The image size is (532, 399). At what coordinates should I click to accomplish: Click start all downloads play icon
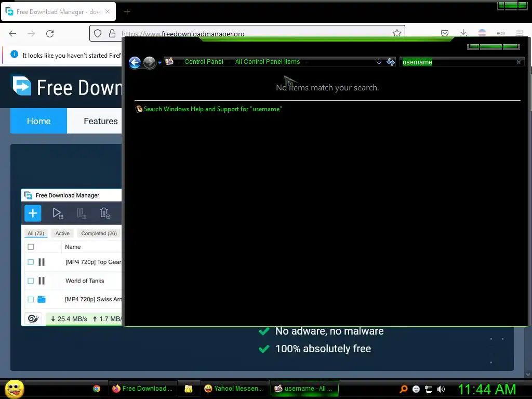click(x=58, y=213)
